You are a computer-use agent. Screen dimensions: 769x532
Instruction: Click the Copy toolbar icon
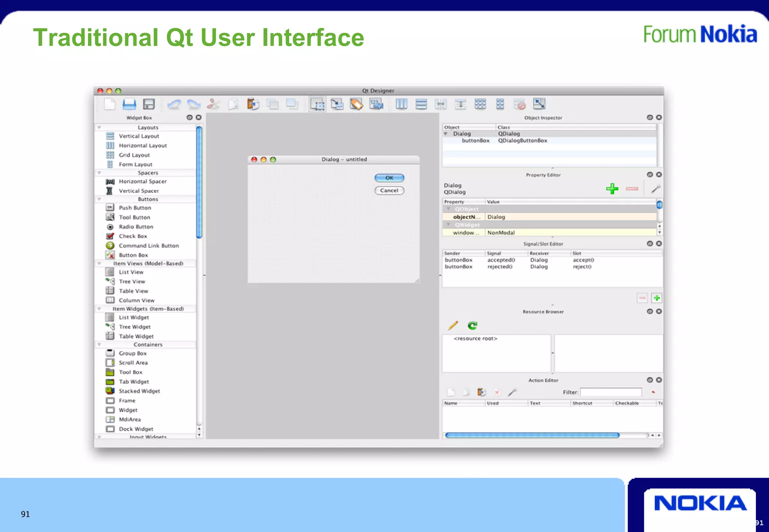(x=233, y=104)
